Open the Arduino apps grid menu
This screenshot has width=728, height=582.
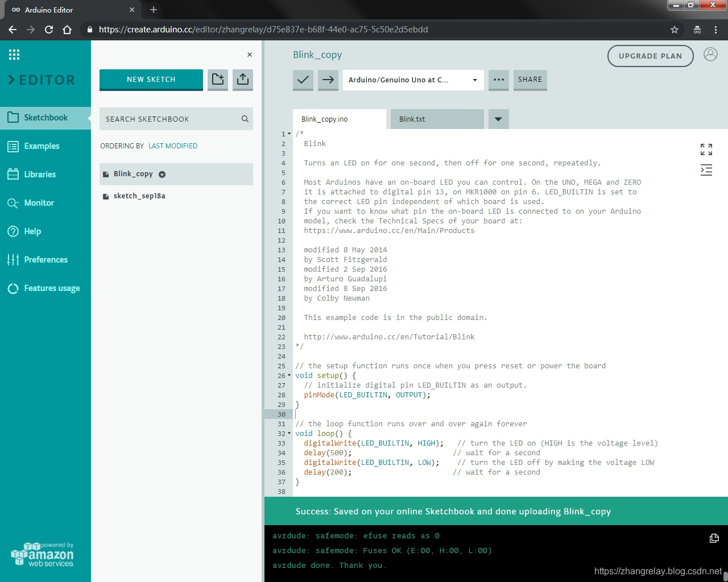14,55
